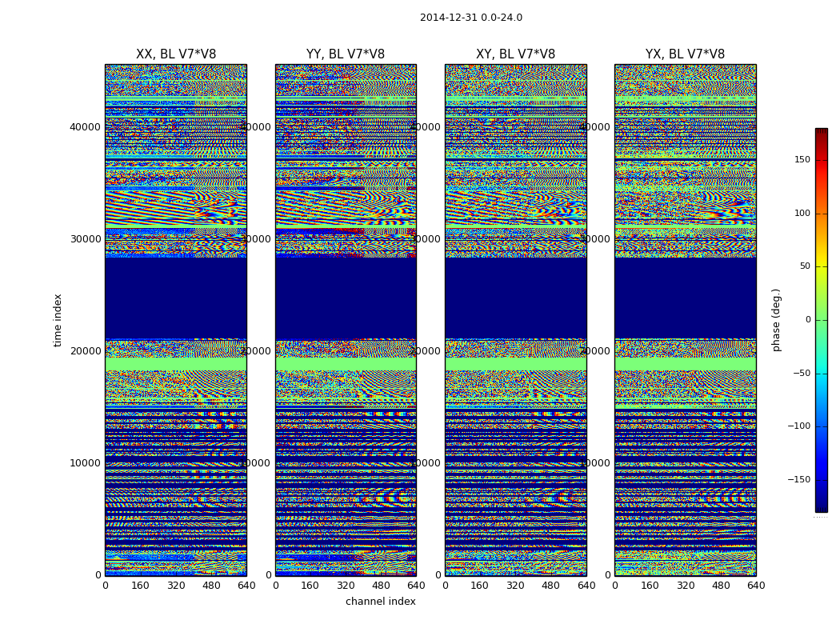Click the 10000 y-tick label of the XX plot
The image size is (840, 640).
pos(85,462)
